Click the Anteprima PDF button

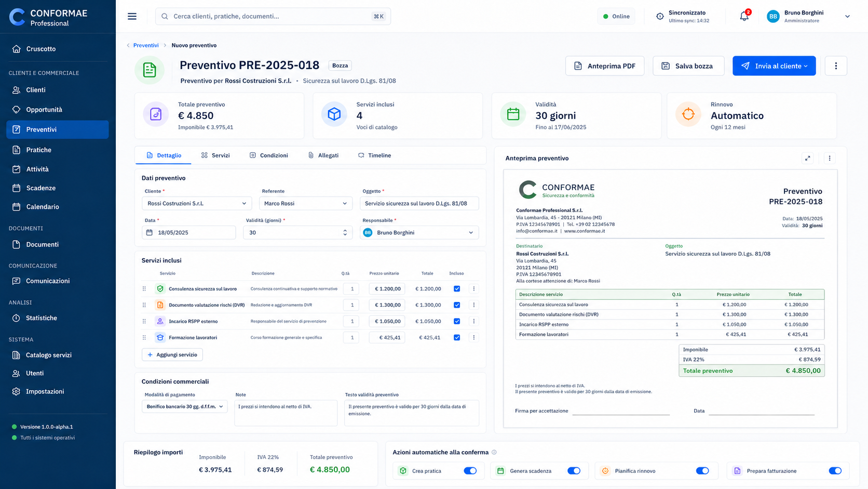[605, 66]
